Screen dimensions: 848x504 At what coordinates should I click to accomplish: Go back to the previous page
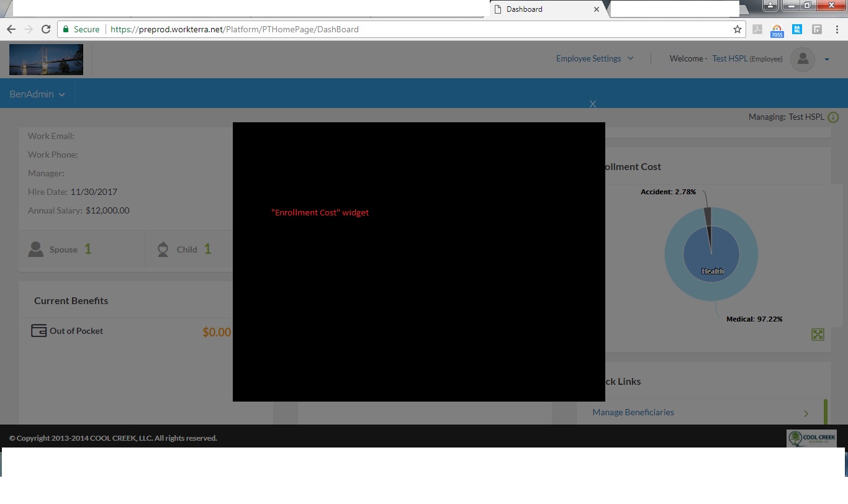(x=11, y=29)
